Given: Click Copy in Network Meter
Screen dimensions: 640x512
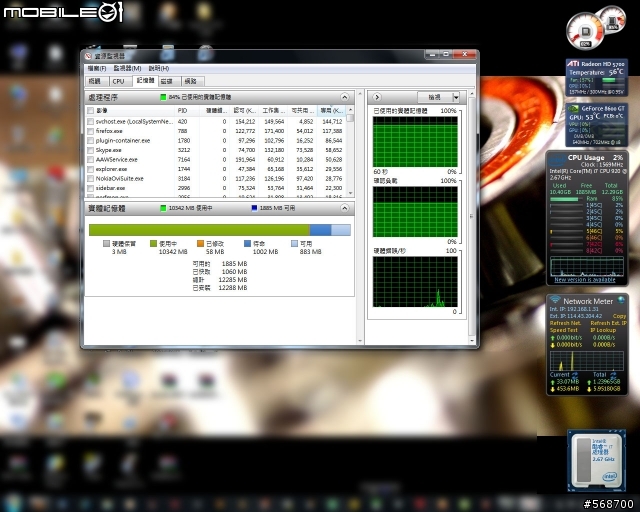Looking at the screenshot, I should pyautogui.click(x=619, y=316).
